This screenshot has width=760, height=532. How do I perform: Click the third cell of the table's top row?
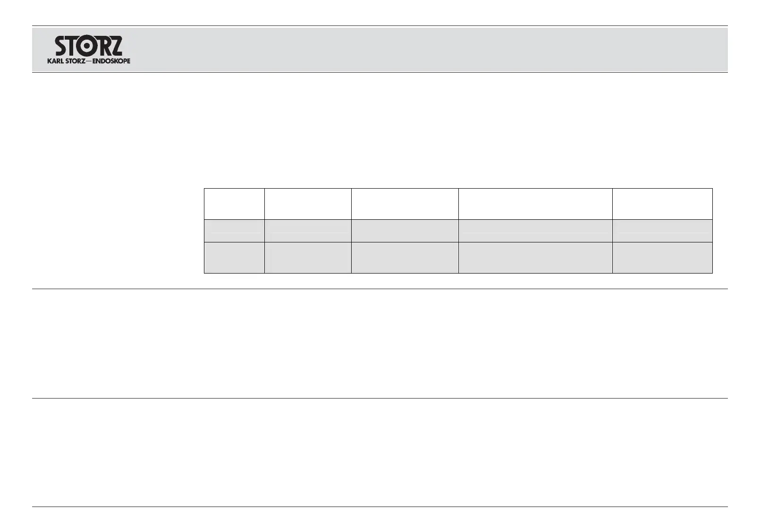pyautogui.click(x=405, y=204)
